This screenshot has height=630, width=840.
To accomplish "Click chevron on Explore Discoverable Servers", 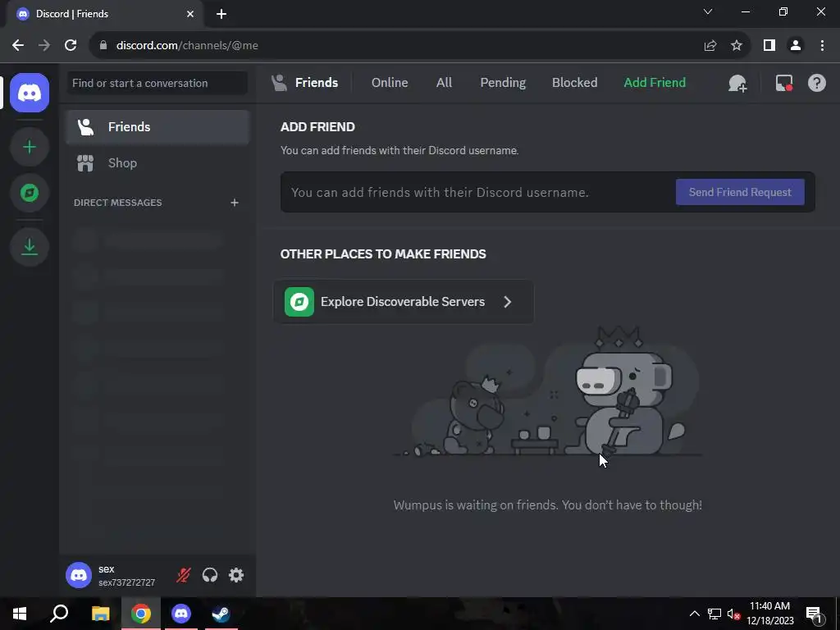I will [x=507, y=302].
